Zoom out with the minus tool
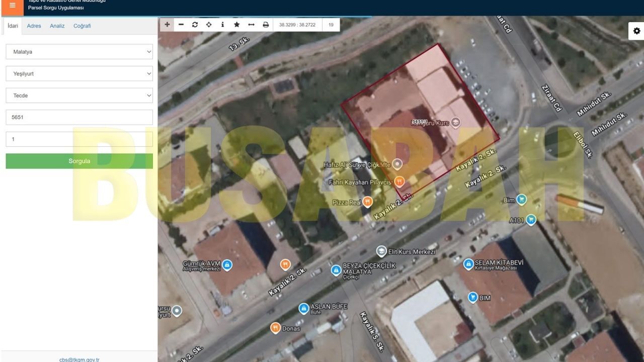 click(181, 25)
